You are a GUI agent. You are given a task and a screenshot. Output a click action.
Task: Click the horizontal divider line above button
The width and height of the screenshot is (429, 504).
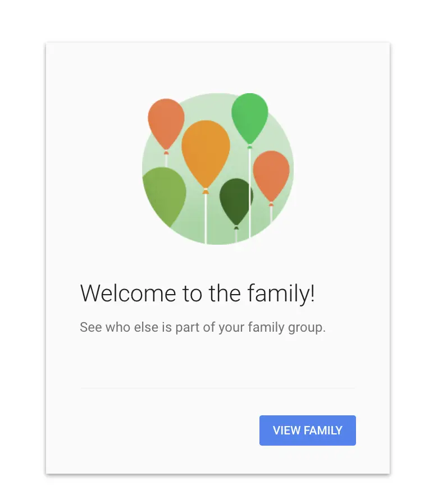[218, 388]
